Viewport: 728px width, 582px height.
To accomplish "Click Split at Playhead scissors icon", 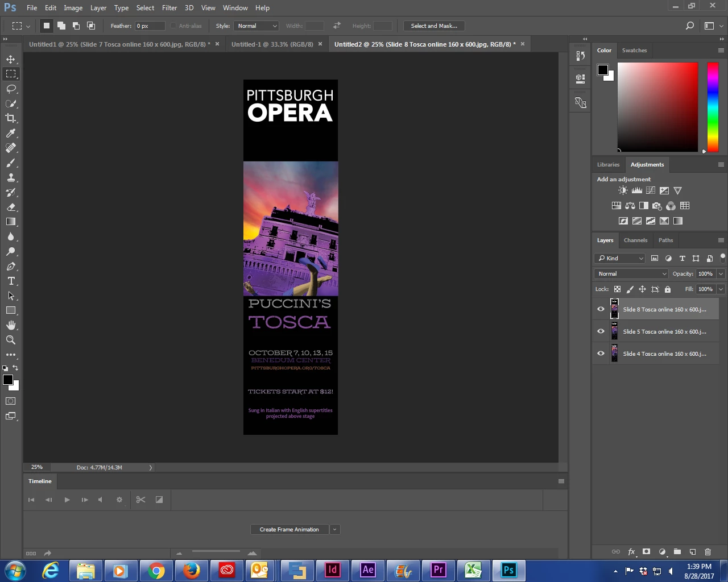I will [140, 500].
